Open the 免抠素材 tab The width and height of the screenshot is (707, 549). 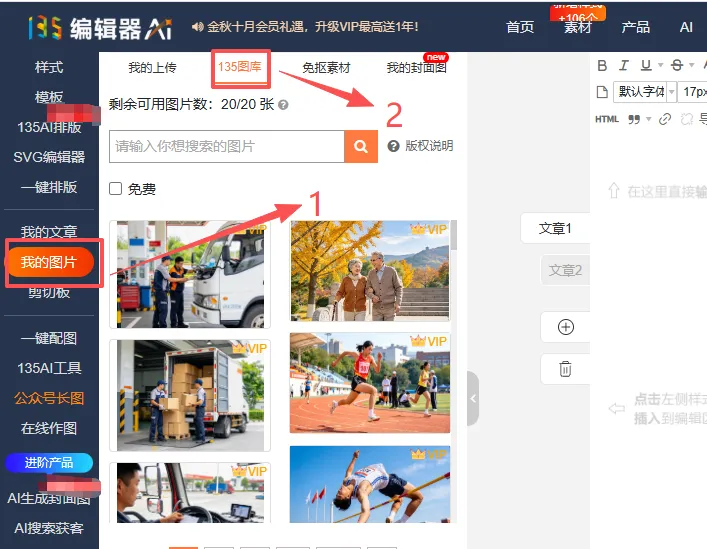(326, 68)
